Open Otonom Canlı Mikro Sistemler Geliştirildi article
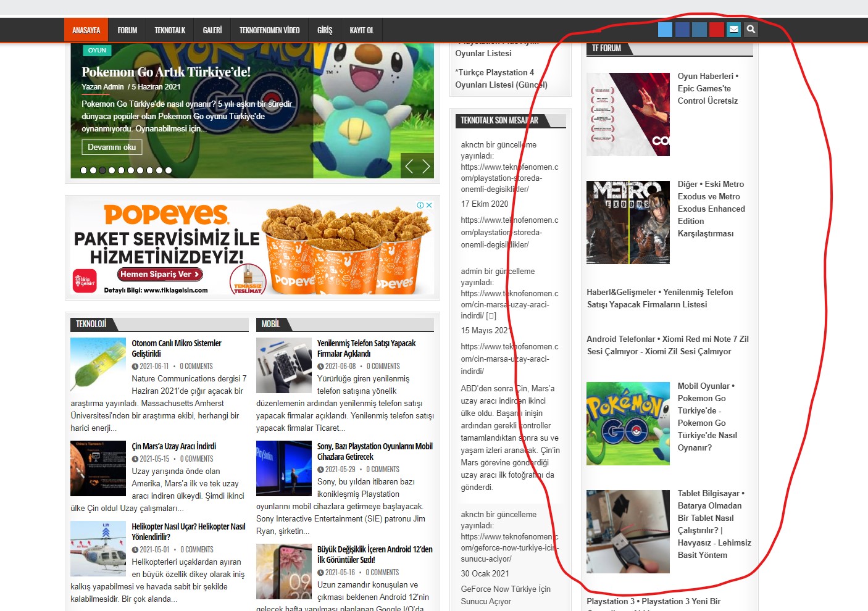This screenshot has height=611, width=868. [x=176, y=348]
